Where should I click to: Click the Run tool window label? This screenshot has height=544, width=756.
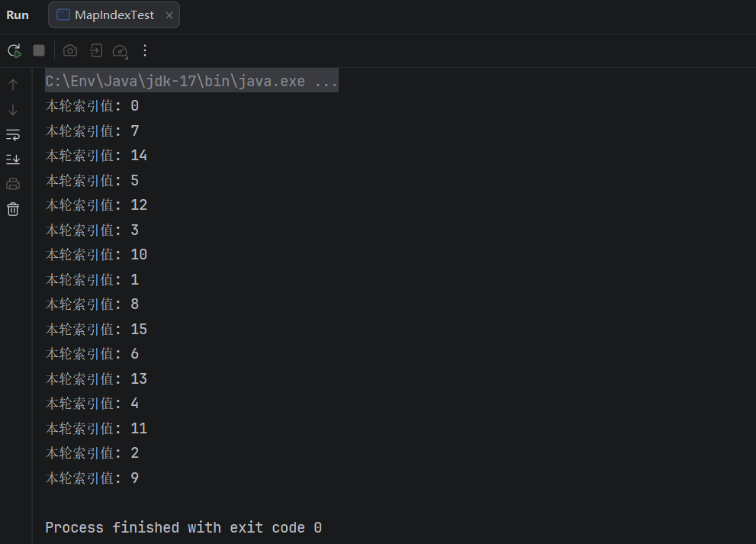17,14
